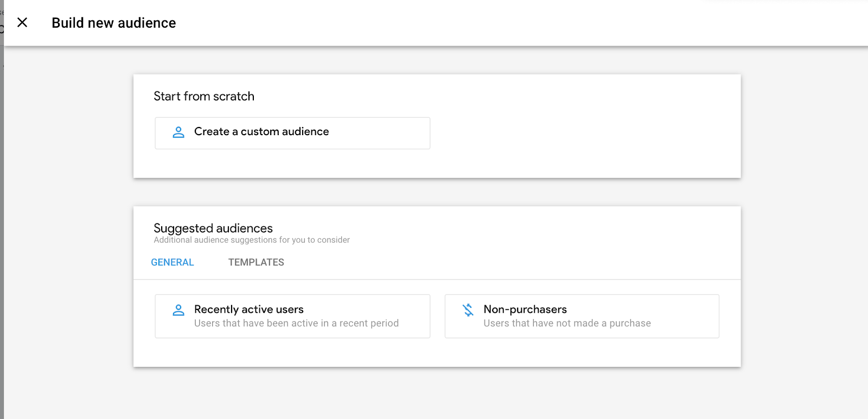Click the Build new audience title text

[114, 23]
